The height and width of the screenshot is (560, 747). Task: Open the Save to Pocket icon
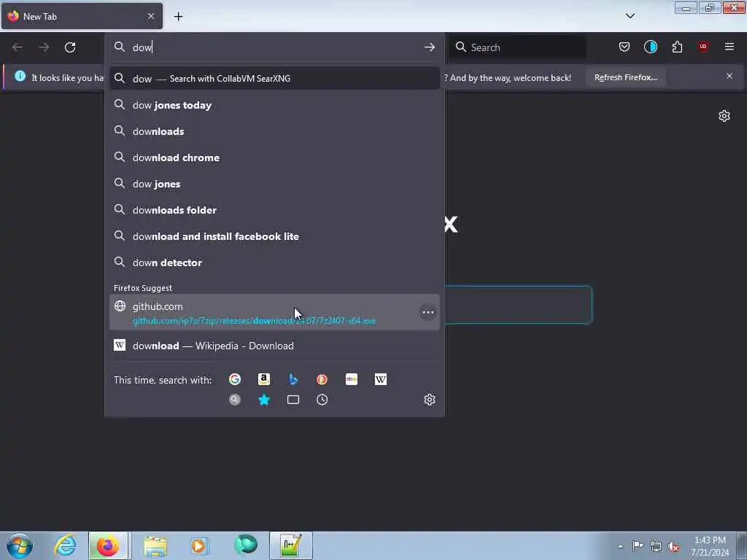[x=624, y=47]
